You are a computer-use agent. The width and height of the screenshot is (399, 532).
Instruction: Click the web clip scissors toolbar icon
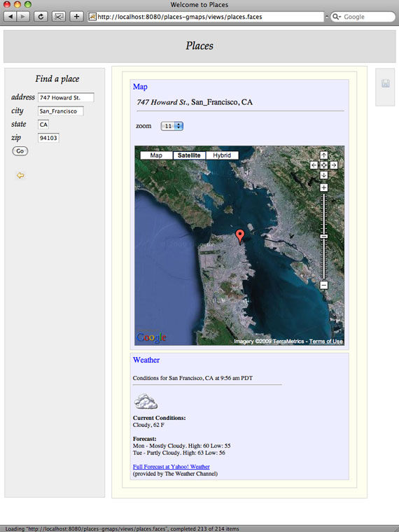59,17
